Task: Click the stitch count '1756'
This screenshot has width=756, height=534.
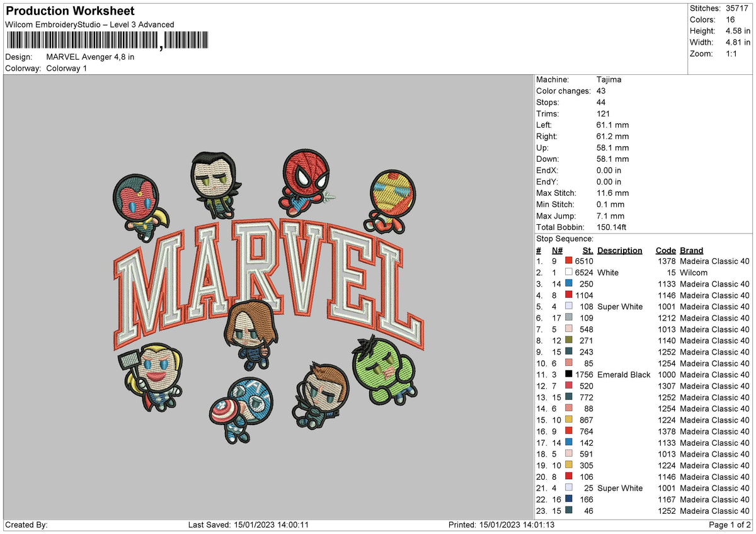Action: click(584, 375)
